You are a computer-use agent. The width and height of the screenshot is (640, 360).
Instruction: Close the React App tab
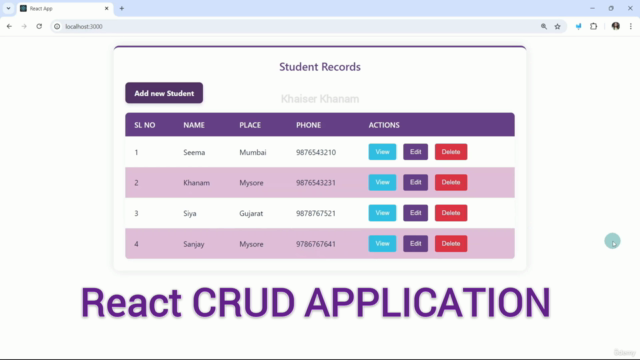click(x=107, y=9)
